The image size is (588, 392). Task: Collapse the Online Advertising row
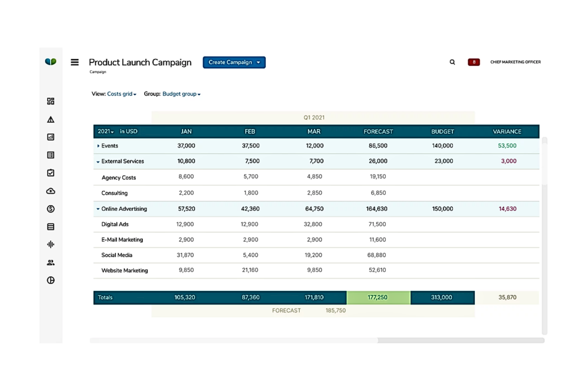coord(98,209)
